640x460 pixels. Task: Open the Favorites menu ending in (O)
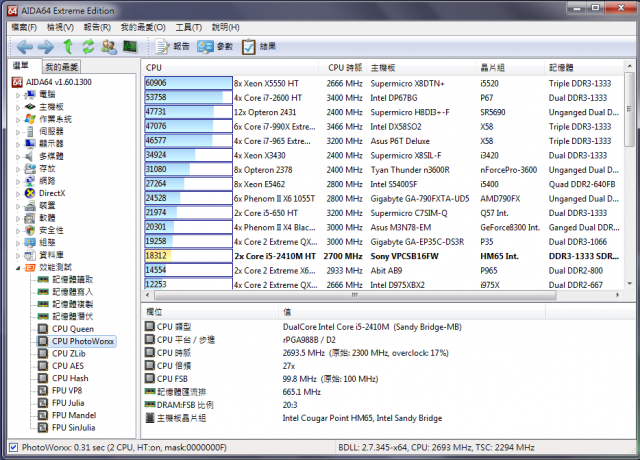click(x=143, y=27)
